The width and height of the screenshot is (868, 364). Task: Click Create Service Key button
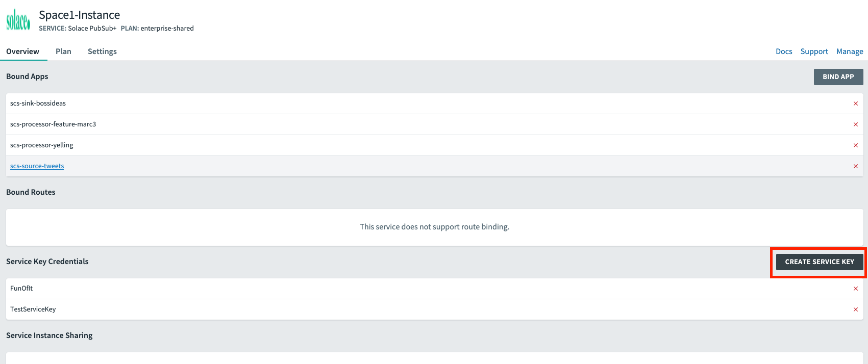point(819,262)
